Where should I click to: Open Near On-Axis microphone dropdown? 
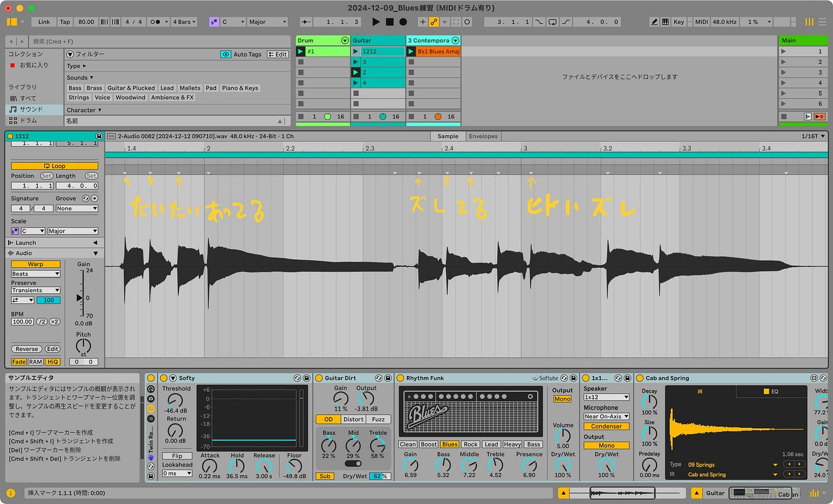606,416
